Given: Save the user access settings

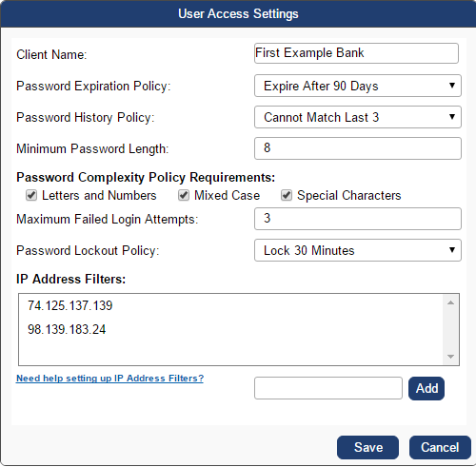Looking at the screenshot, I should (367, 447).
